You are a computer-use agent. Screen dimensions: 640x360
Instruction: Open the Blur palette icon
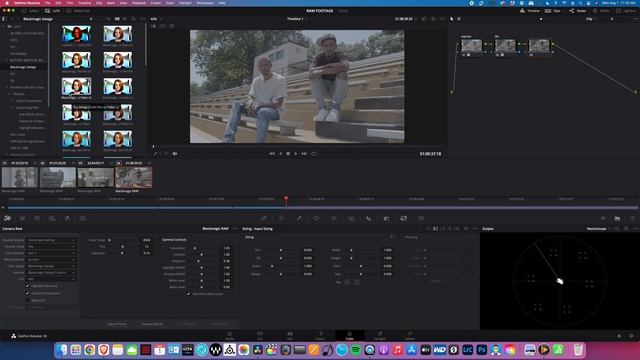tap(369, 219)
